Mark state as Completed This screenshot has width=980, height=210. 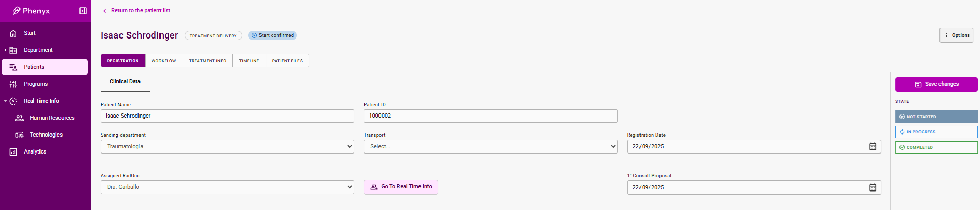936,147
